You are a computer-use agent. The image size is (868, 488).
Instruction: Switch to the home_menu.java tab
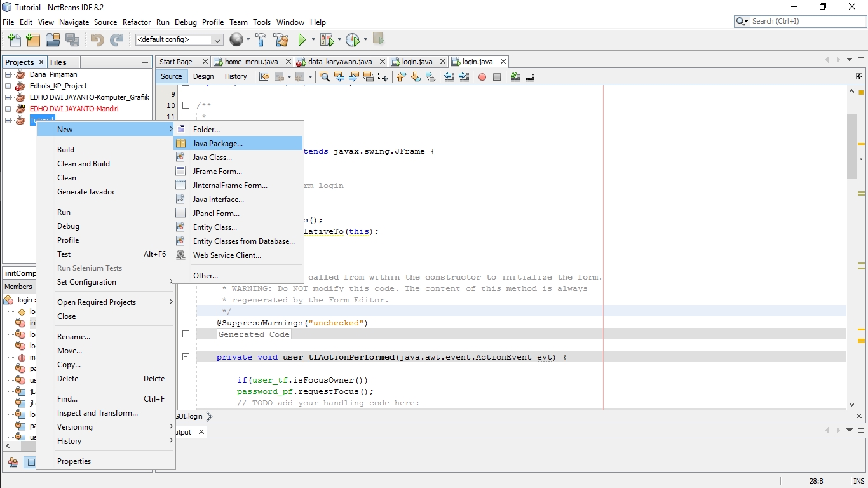[251, 62]
